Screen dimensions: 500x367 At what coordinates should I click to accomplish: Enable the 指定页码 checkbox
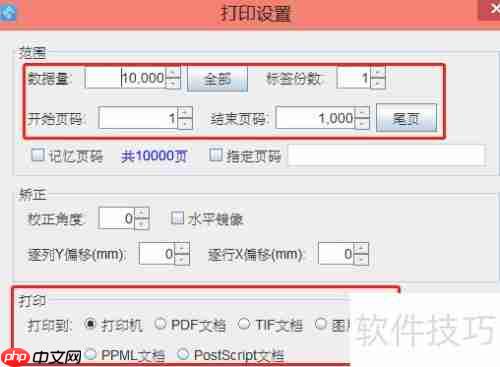click(215, 155)
